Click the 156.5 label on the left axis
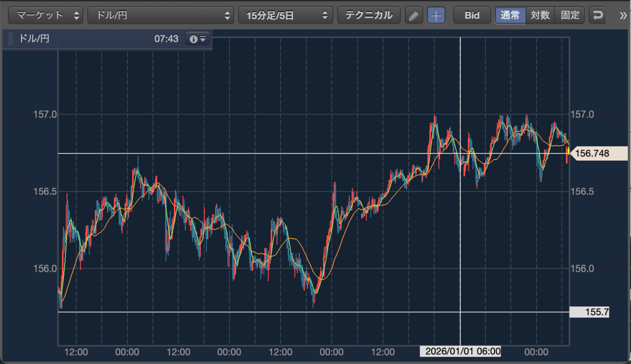631x364 pixels. click(x=46, y=191)
